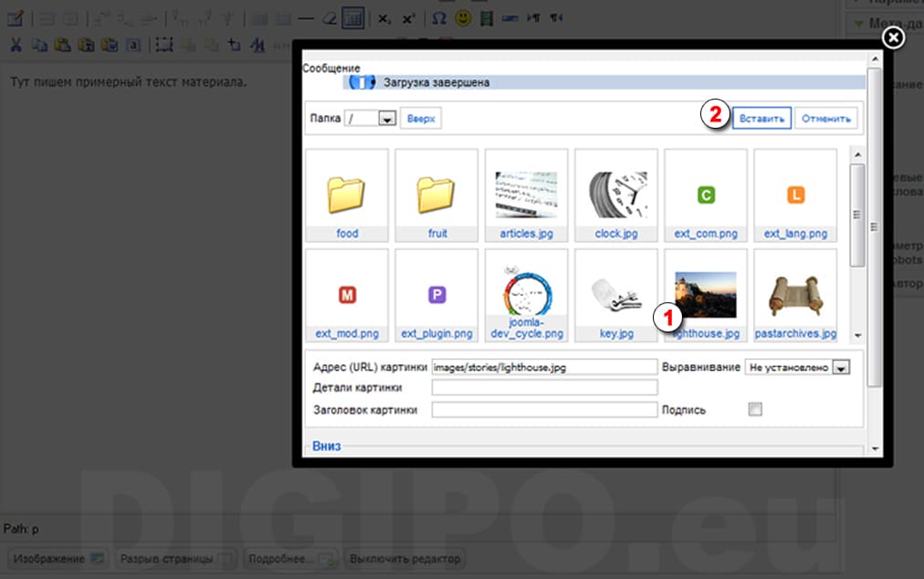Select the orange ext_lang.png icon
The image size is (924, 579).
point(795,195)
